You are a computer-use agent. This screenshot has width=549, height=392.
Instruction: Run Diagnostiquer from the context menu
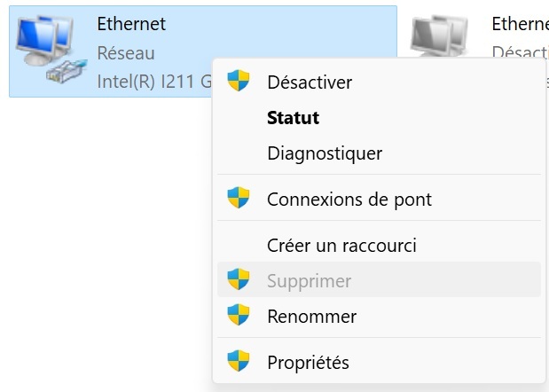(x=380, y=153)
